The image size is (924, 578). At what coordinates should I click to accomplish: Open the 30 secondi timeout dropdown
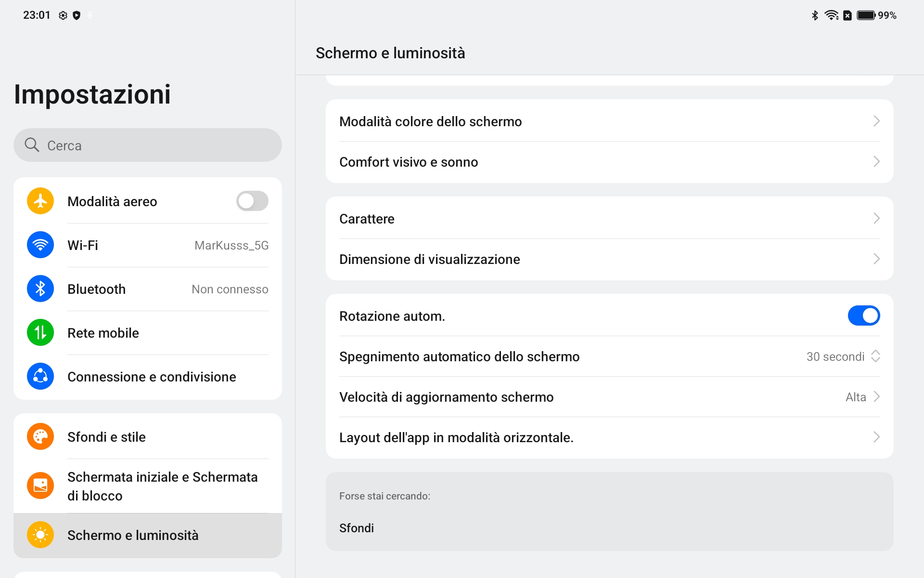click(x=843, y=356)
